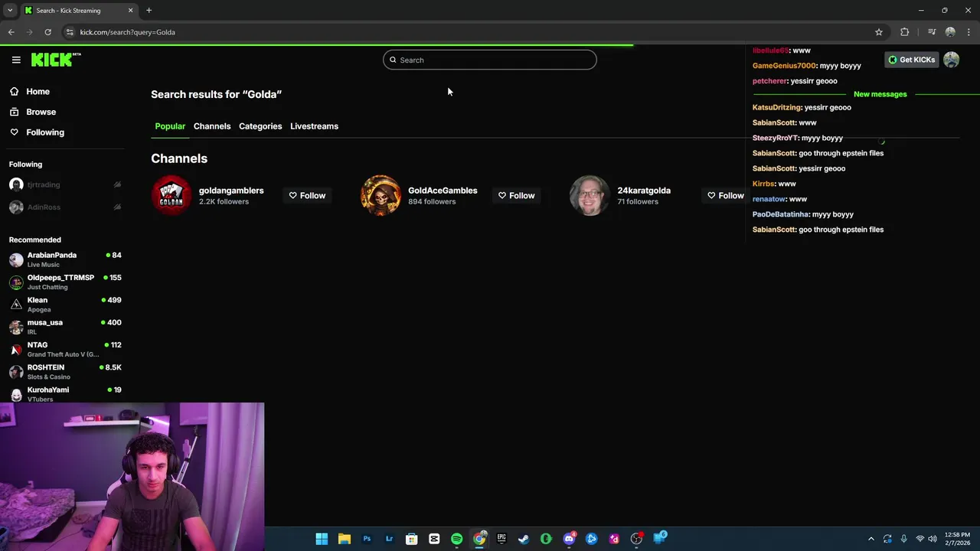Open ArabianPanda recommended channel

[64, 259]
